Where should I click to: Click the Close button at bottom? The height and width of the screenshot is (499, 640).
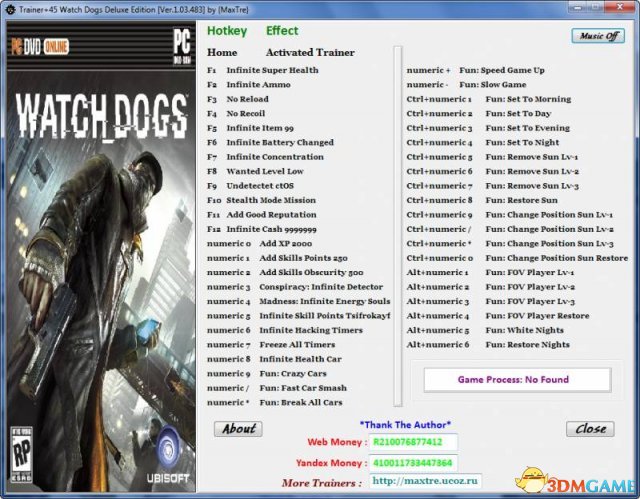coord(590,429)
